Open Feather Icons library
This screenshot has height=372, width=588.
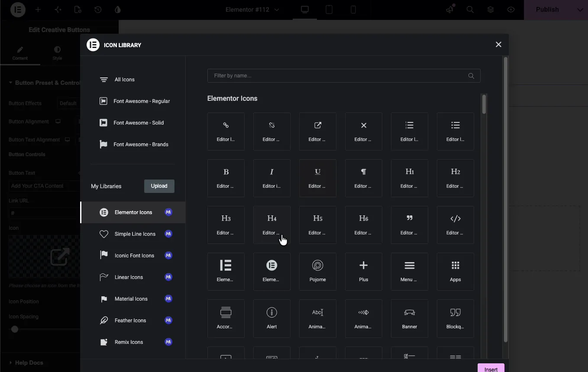133,321
